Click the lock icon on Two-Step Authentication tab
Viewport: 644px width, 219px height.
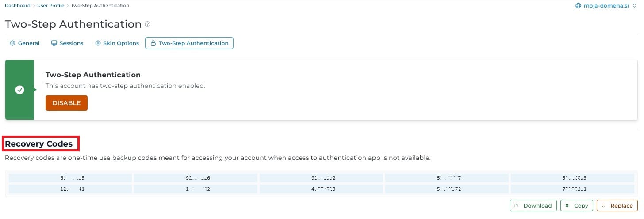(x=153, y=43)
